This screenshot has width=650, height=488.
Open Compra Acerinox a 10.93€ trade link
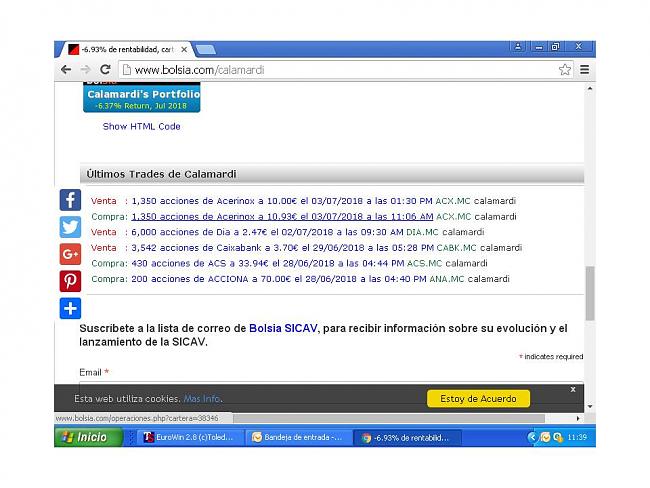pos(282,217)
